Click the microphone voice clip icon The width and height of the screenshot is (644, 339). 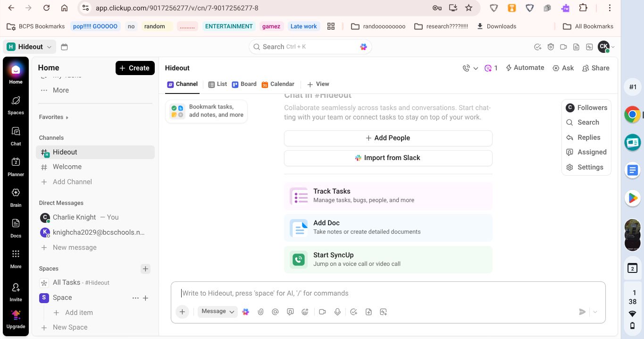click(x=337, y=312)
